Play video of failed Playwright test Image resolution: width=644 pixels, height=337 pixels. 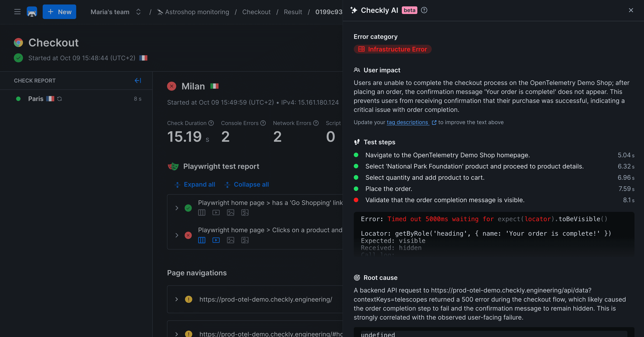pyautogui.click(x=216, y=240)
